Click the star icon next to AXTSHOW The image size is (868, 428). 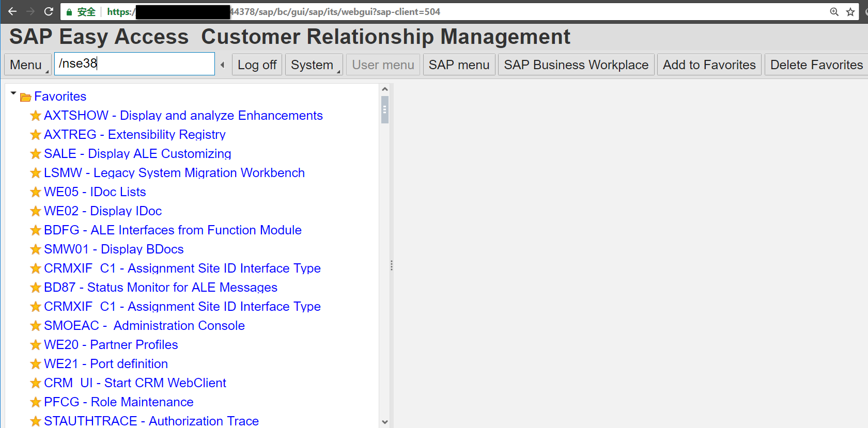point(36,116)
